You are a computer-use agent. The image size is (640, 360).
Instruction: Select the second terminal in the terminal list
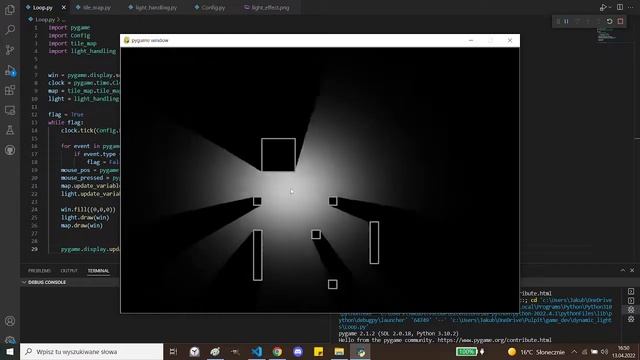tap(631, 300)
